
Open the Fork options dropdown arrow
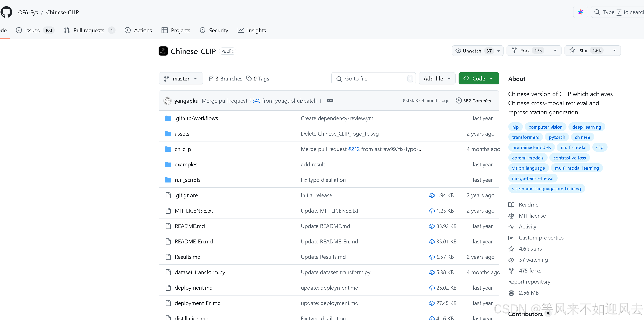pyautogui.click(x=555, y=51)
